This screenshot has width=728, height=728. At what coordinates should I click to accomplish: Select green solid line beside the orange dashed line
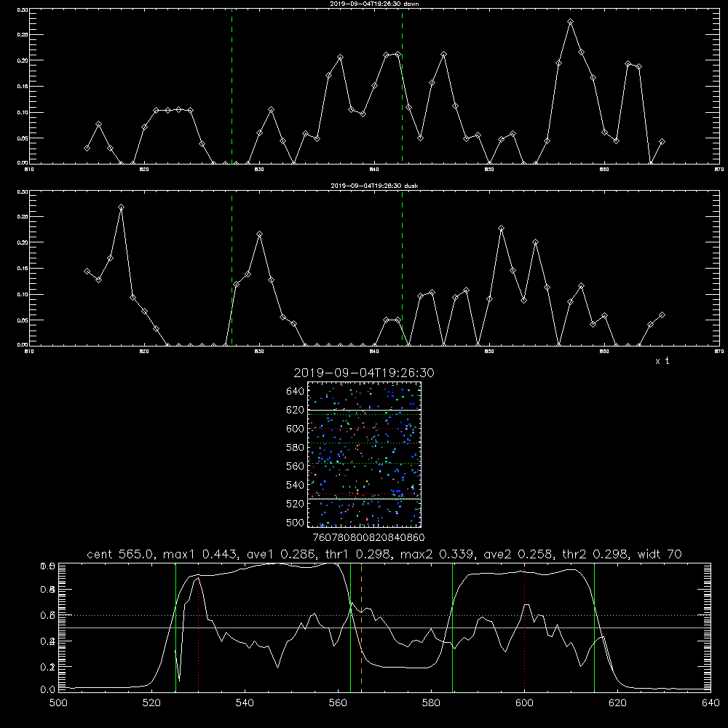coord(351,628)
